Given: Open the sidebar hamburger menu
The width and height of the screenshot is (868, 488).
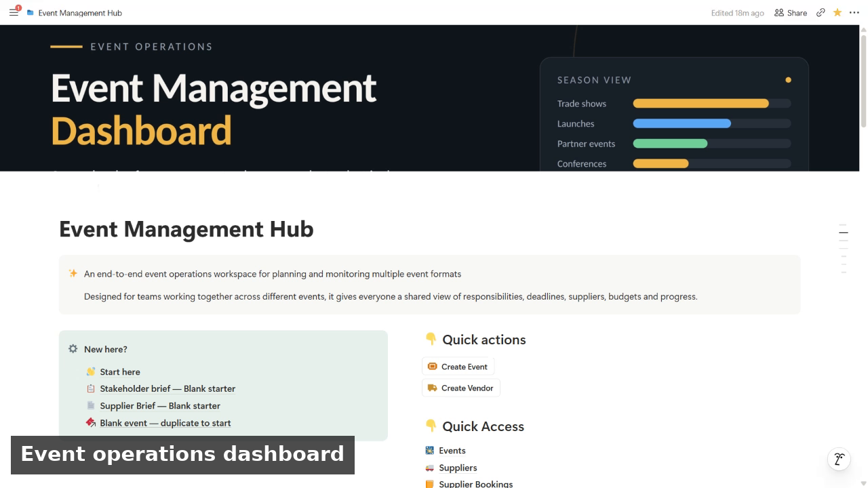Looking at the screenshot, I should [x=14, y=12].
